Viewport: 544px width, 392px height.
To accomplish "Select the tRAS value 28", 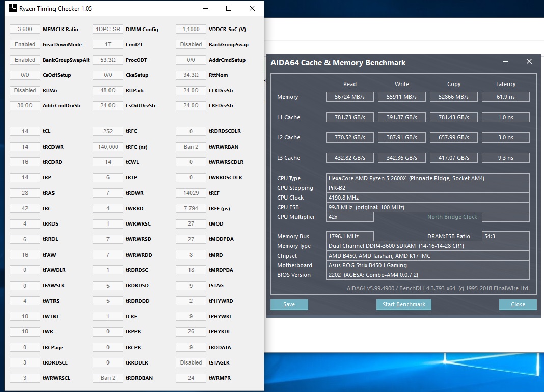I will tap(25, 193).
